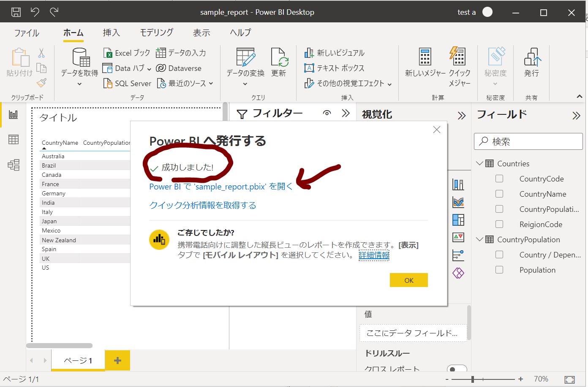Click the Save icon in title bar
Screen dimensions: 588x387
coord(16,12)
